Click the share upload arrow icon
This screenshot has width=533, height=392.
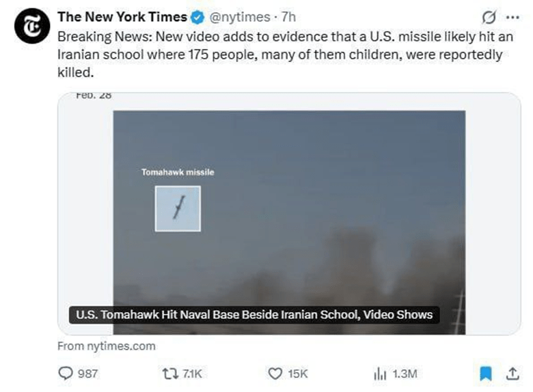512,373
